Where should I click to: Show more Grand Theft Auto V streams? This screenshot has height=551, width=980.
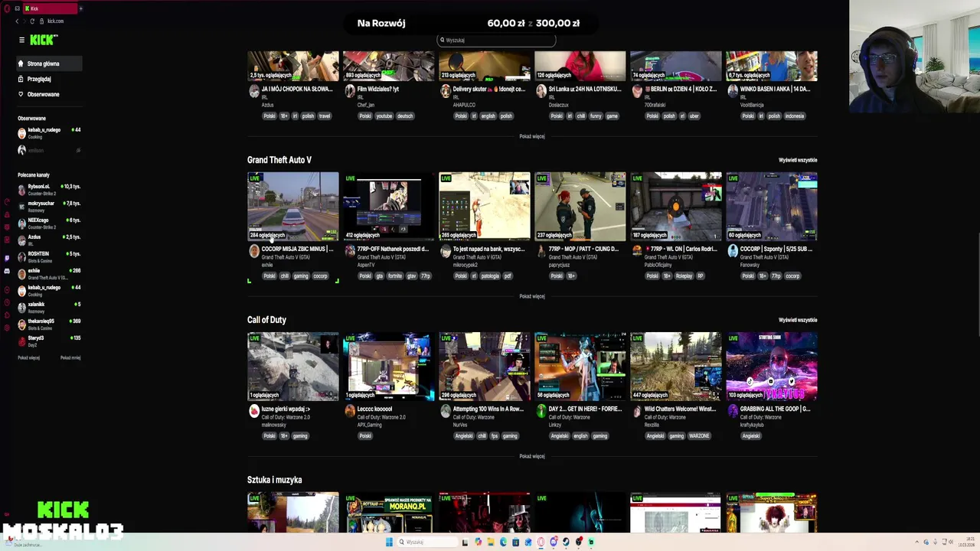pos(532,296)
